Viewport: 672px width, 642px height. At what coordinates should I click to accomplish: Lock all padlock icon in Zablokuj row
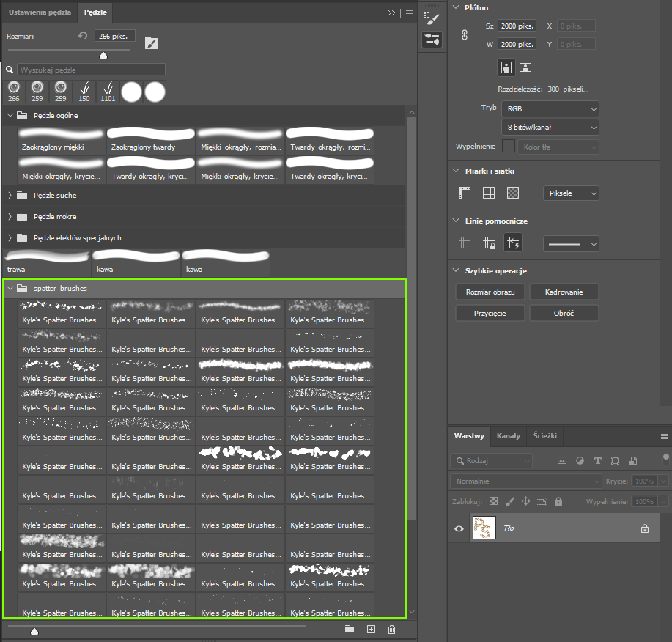pos(558,501)
